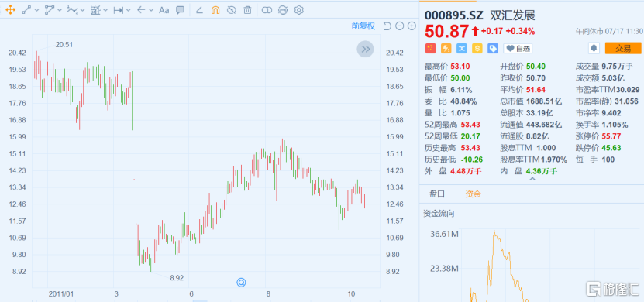Zoom out chart with minus icon
The width and height of the screenshot is (644, 302).
[x=399, y=26]
